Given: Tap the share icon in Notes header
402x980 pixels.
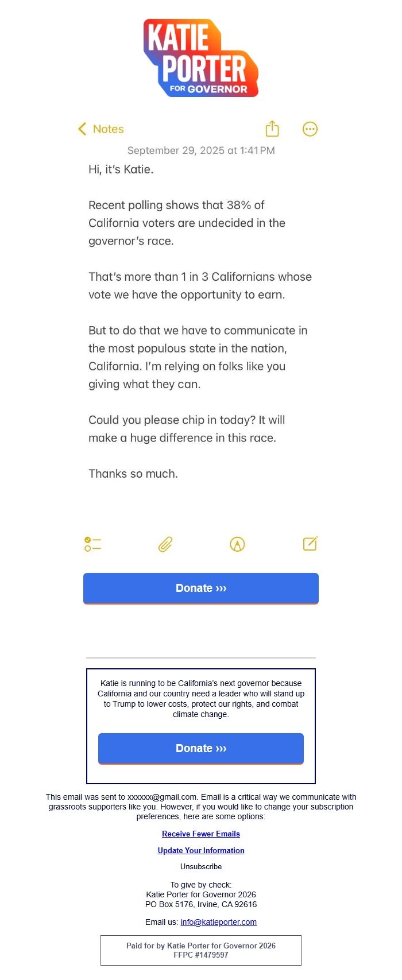Looking at the screenshot, I should coord(272,129).
